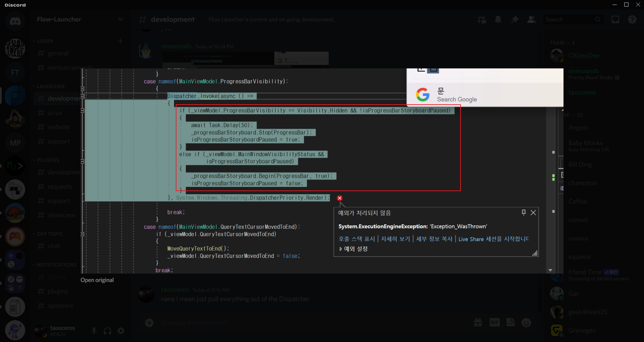Viewport: 644px width, 342px height.
Task: Click the red error icon in code
Action: pos(339,198)
